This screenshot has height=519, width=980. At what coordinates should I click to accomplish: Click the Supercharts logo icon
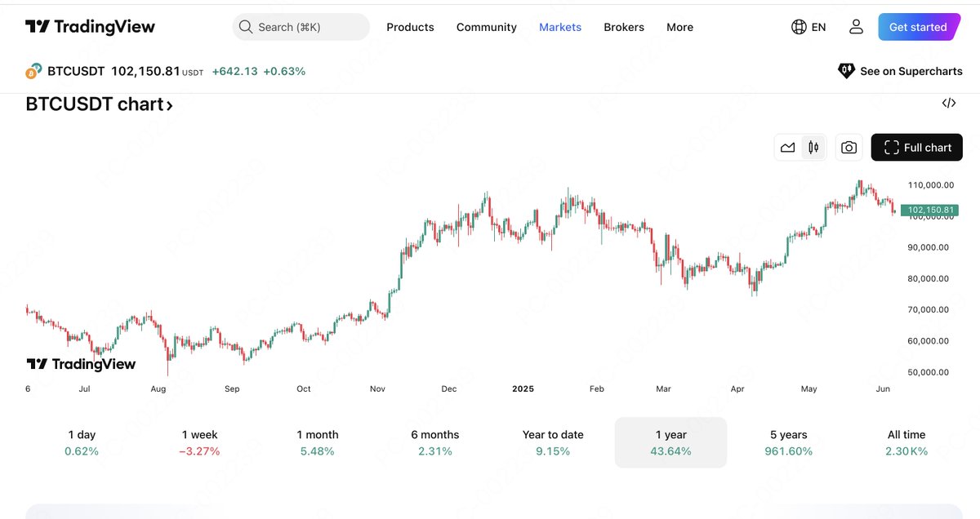pos(846,70)
